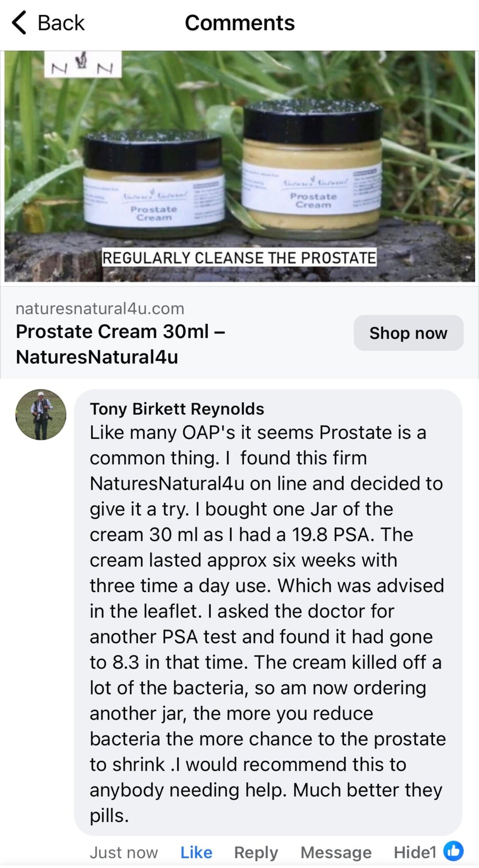The image size is (479, 868).
Task: Reply to Tony's comment
Action: click(x=256, y=852)
